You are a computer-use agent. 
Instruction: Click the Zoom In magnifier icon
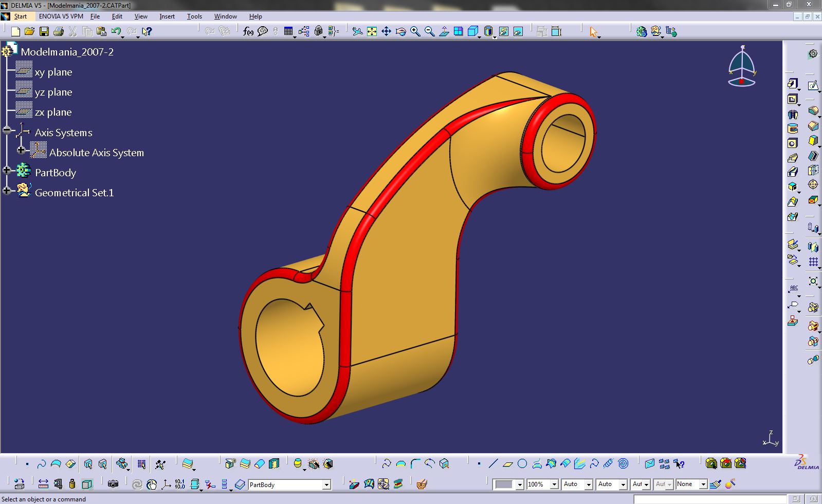tap(415, 32)
